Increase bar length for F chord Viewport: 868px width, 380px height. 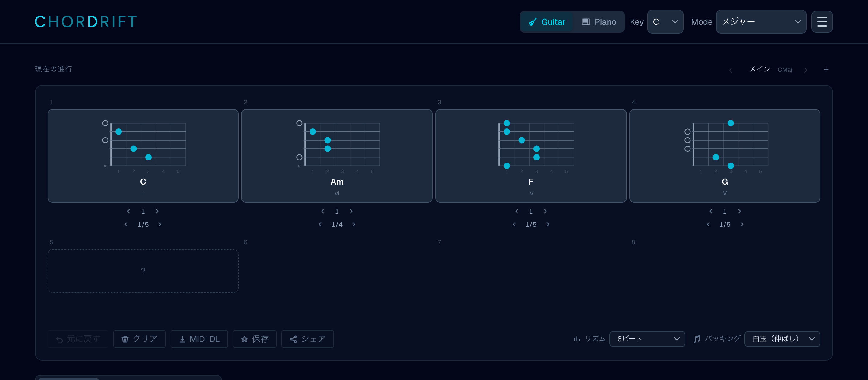point(545,211)
